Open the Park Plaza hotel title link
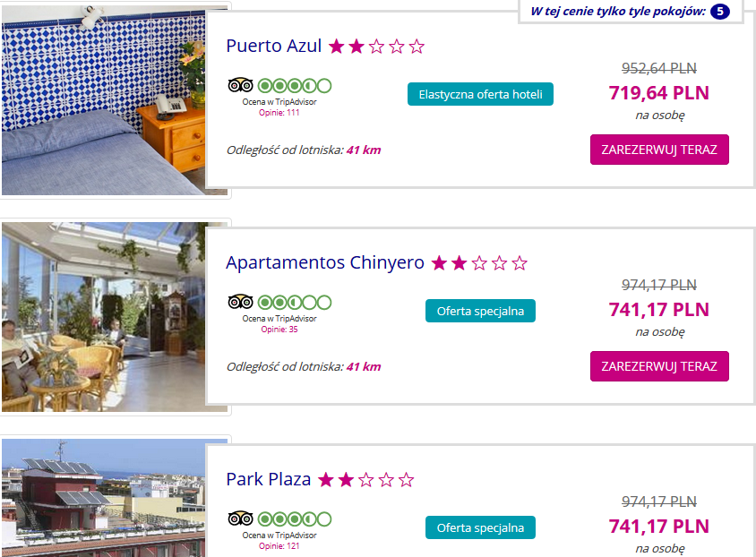 click(269, 479)
